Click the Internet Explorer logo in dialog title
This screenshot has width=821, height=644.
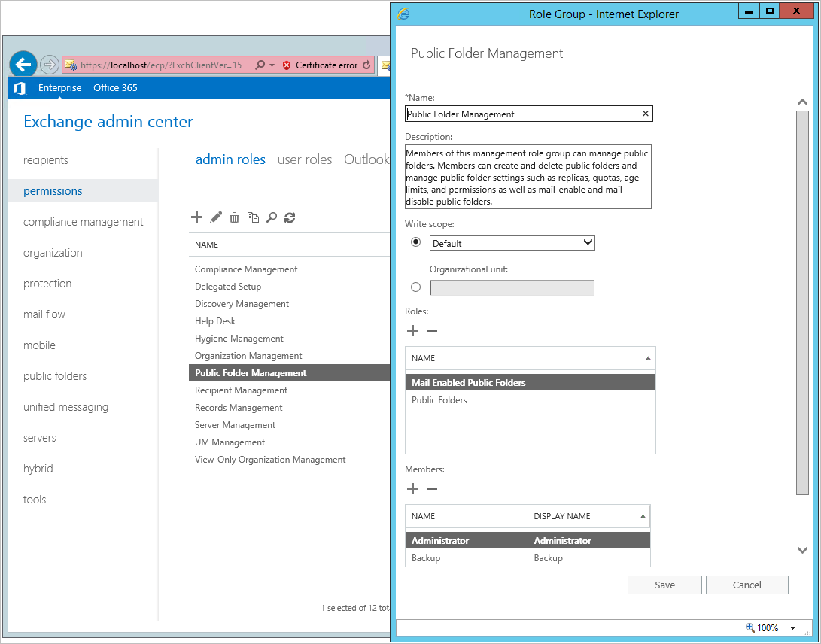pyautogui.click(x=403, y=14)
